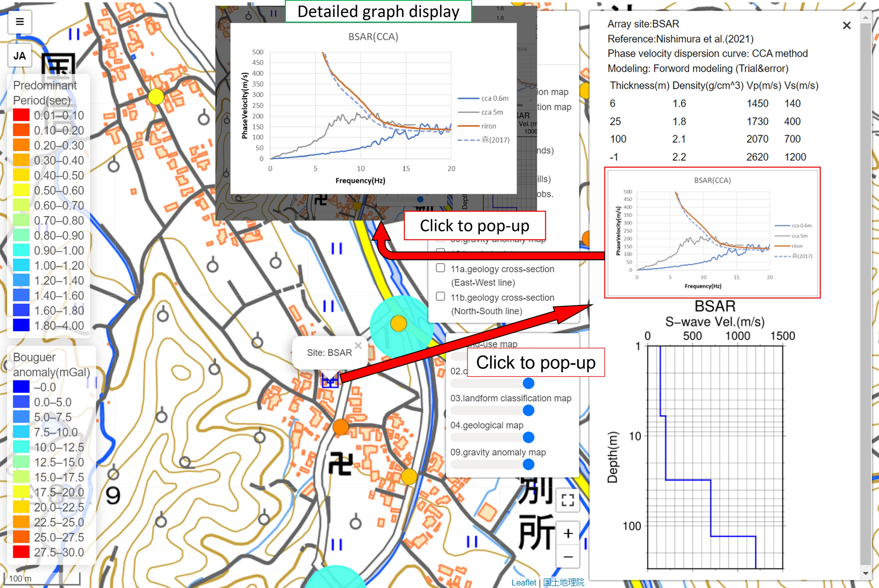Zoom in the map with plus button
Screen dimensions: 879x588
(568, 533)
